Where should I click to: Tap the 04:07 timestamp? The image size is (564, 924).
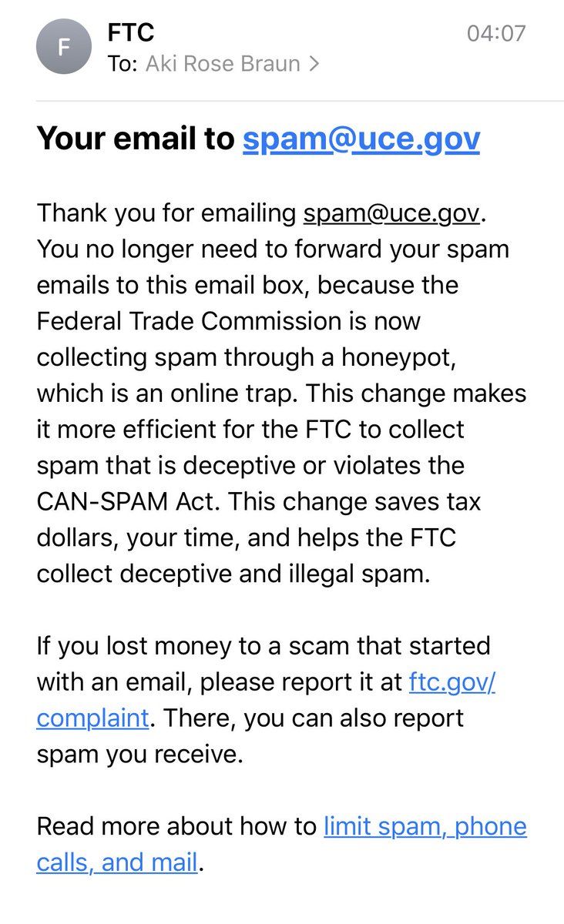tap(495, 33)
